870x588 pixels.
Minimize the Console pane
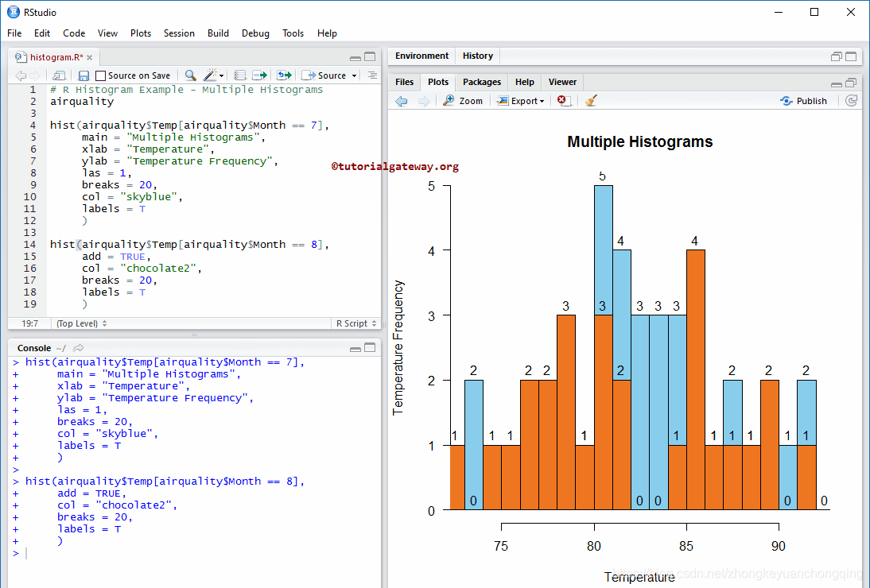355,348
